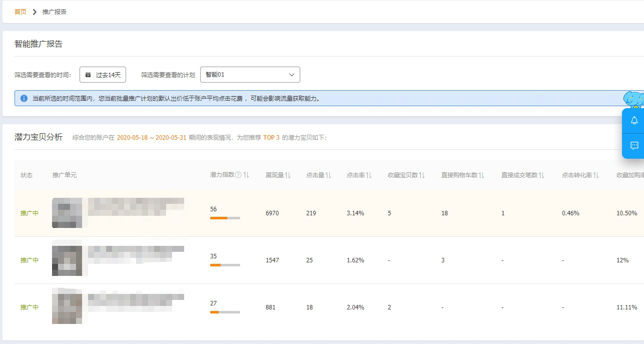Sort by 收藏宝贝数 using its sort icon
The width and height of the screenshot is (644, 344).
click(422, 175)
